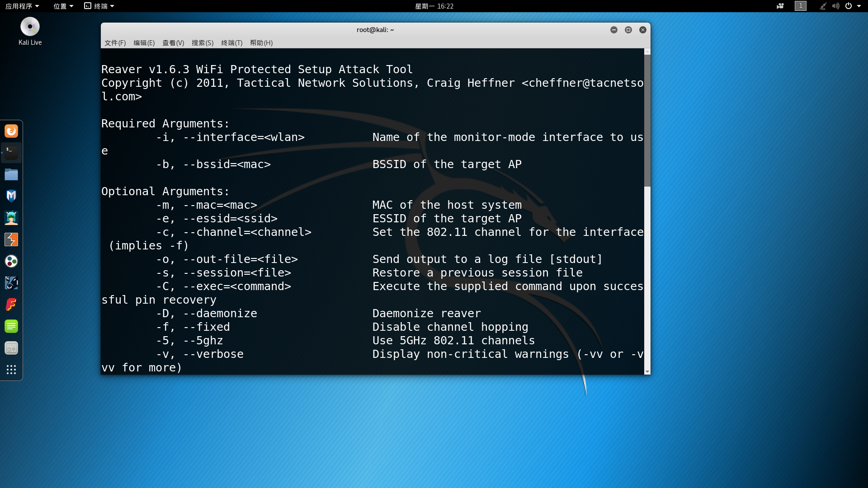Viewport: 868px width, 488px height.
Task: Expand the 查看(V) view menu
Action: [x=173, y=43]
